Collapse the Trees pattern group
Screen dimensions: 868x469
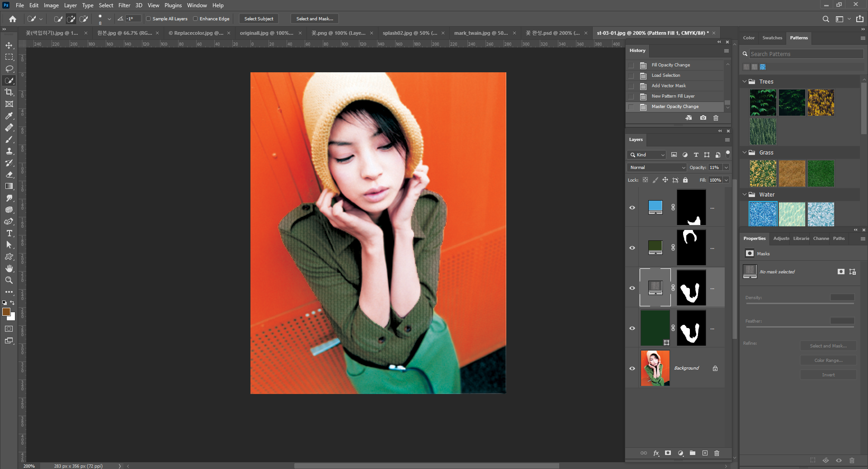click(745, 82)
